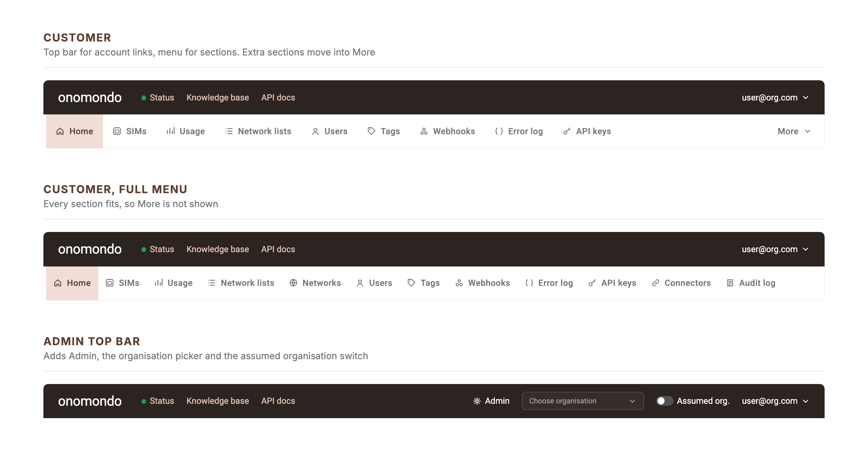
Task: Click the Status link in the full-menu top bar
Action: (x=158, y=249)
